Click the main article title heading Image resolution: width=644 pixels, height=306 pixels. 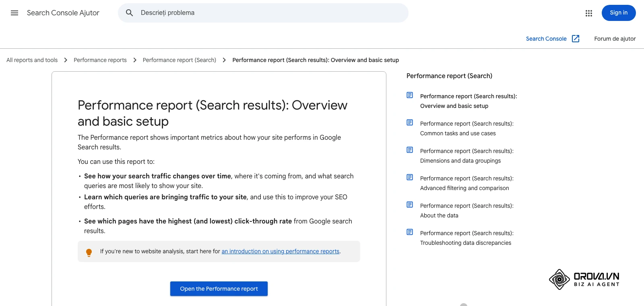point(213,113)
